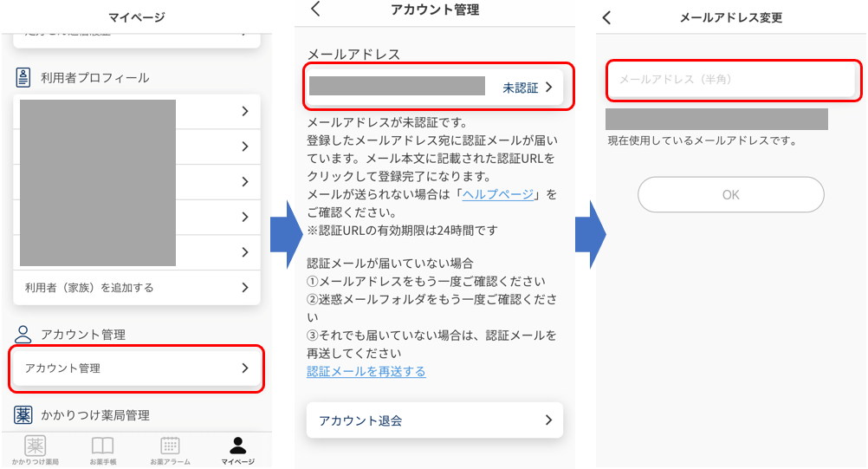This screenshot has width=868, height=469.
Task: Open the お薬手帳 book tab
Action: (x=103, y=450)
